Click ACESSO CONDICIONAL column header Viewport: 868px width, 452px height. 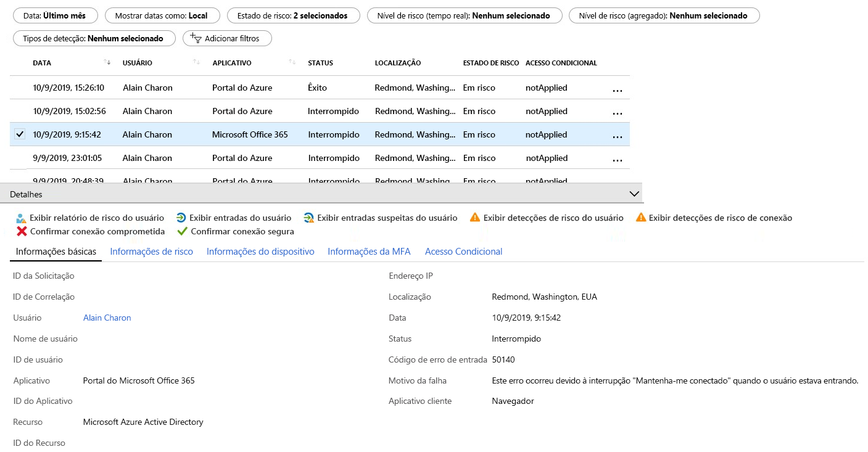[x=561, y=63]
